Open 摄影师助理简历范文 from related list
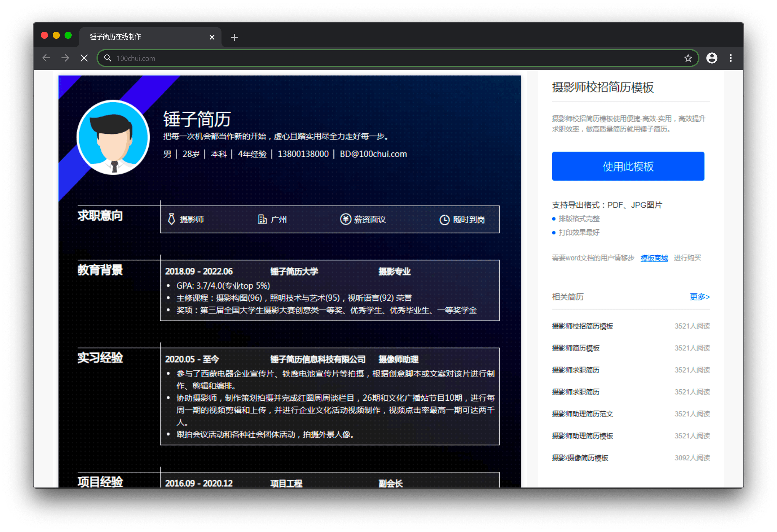Image resolution: width=777 pixels, height=532 pixels. [582, 414]
